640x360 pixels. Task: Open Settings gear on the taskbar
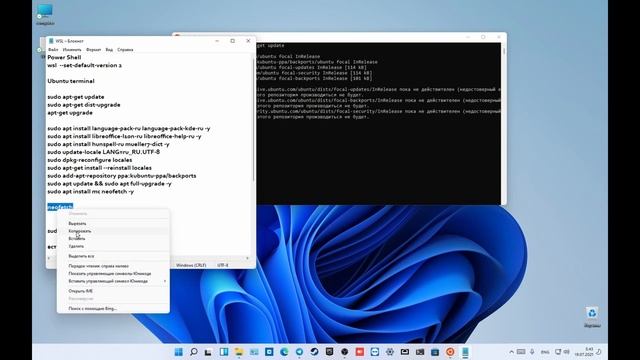click(390, 352)
